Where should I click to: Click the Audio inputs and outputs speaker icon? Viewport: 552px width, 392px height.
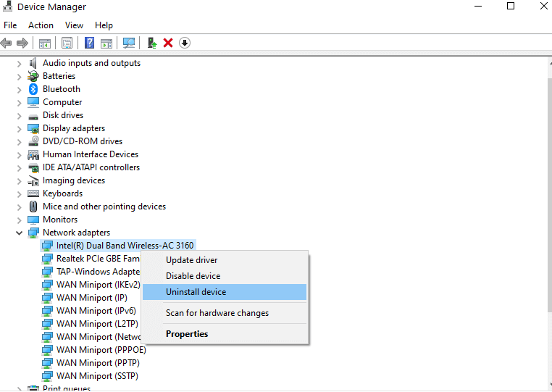33,63
